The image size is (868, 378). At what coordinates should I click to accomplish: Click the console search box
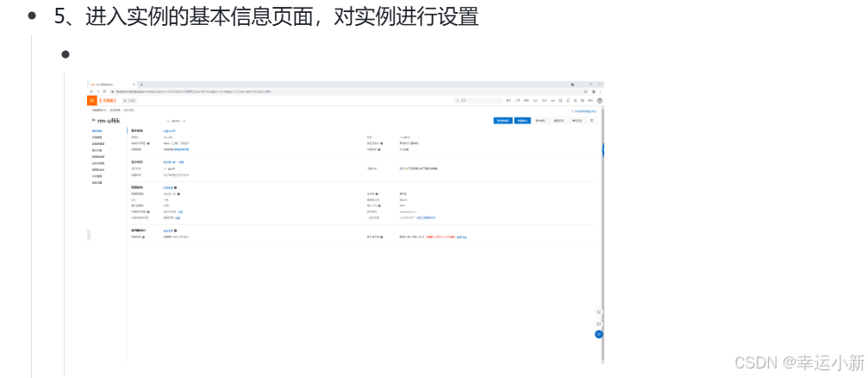(x=478, y=101)
